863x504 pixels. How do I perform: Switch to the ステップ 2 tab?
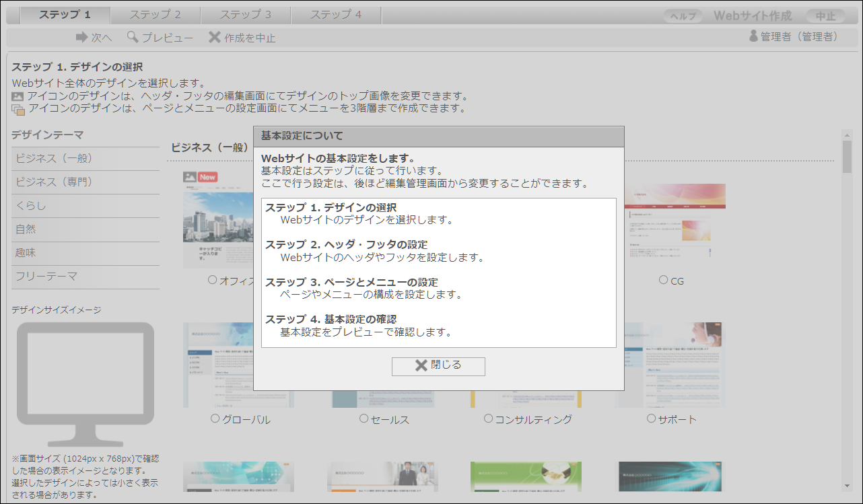tap(156, 15)
